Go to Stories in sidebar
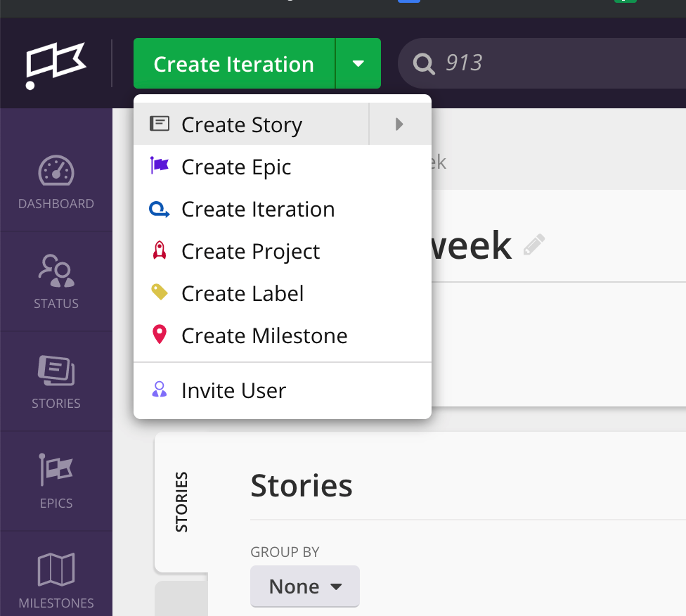This screenshot has width=686, height=616. pos(56,381)
